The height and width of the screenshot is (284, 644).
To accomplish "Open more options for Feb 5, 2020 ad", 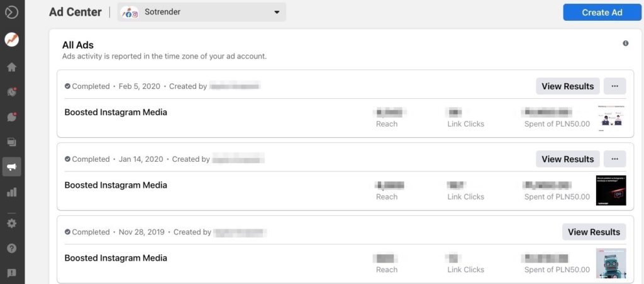I will coord(614,86).
